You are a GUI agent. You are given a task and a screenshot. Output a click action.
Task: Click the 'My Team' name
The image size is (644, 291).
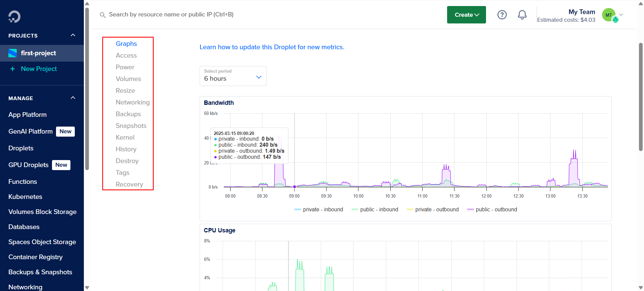point(582,12)
